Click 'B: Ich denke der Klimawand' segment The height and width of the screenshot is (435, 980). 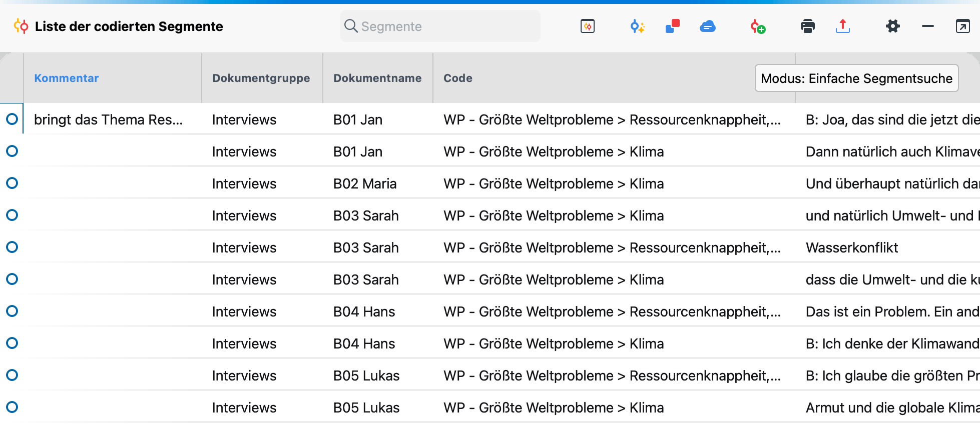point(892,344)
